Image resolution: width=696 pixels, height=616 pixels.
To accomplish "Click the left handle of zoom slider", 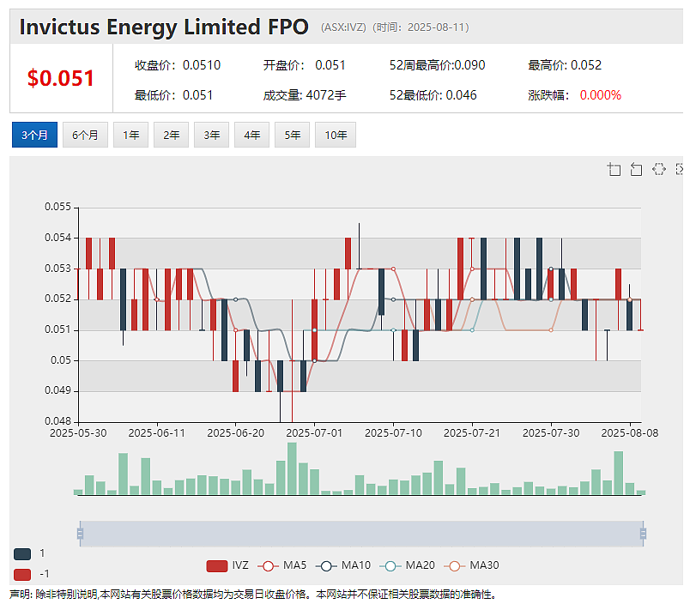I will (81, 534).
